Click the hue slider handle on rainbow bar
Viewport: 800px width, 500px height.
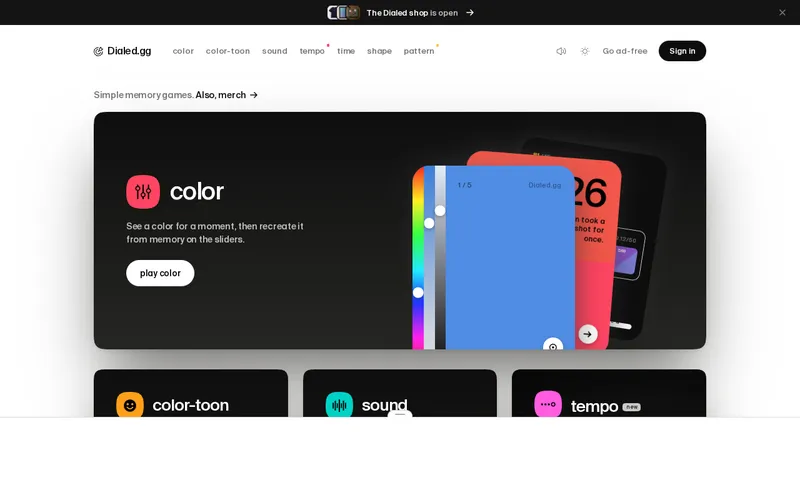[418, 292]
